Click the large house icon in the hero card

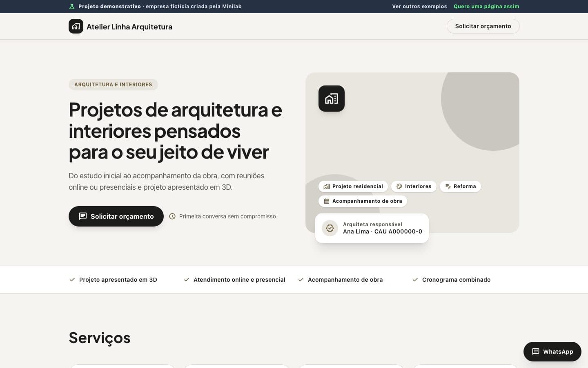(332, 99)
